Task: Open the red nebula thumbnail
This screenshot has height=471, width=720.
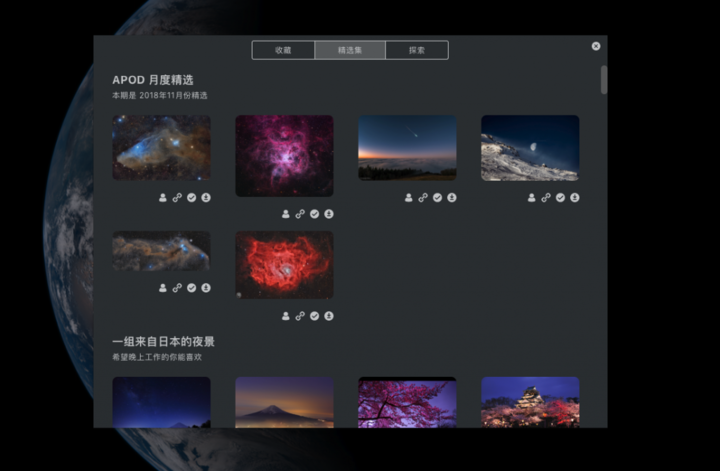Action: point(285,265)
